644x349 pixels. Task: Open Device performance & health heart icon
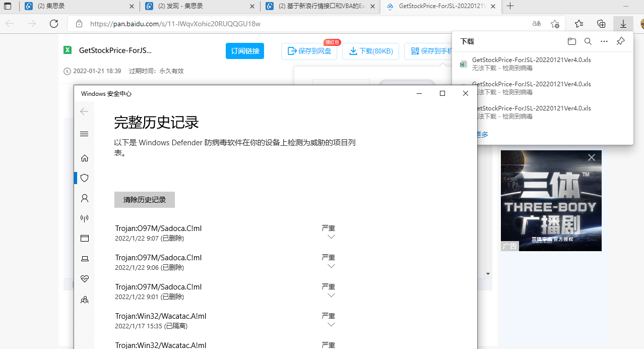[85, 279]
